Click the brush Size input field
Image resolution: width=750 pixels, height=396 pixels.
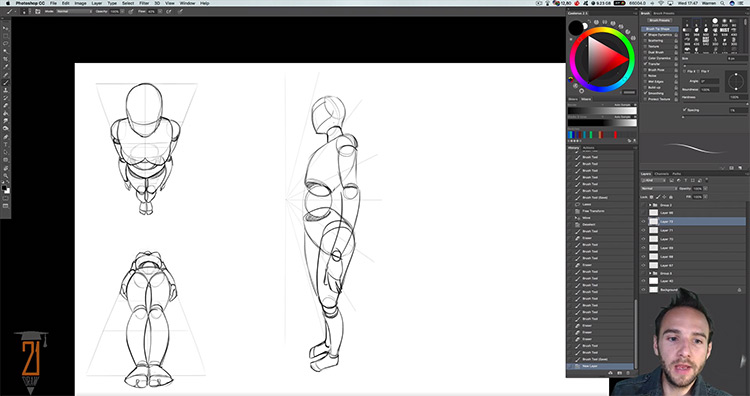click(738, 58)
